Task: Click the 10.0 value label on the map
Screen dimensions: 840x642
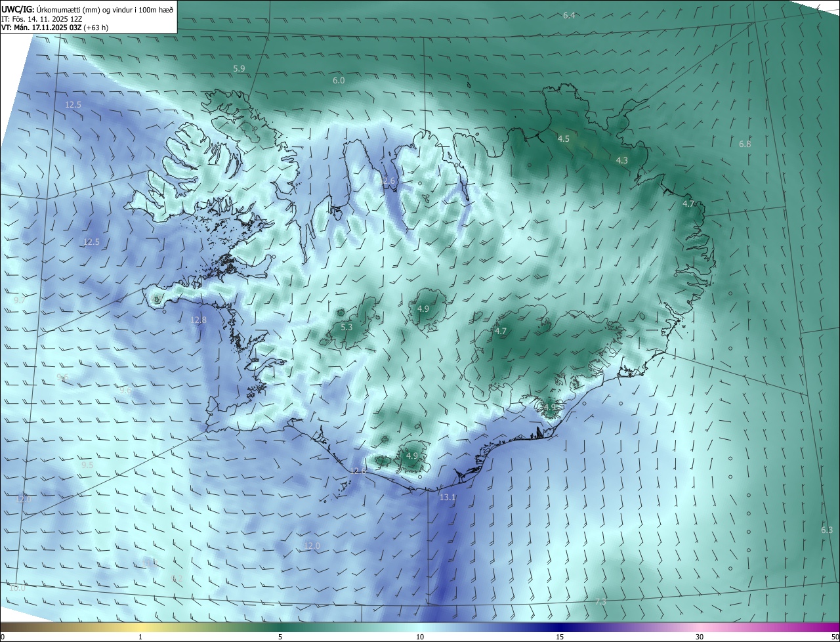Action: [x=17, y=588]
